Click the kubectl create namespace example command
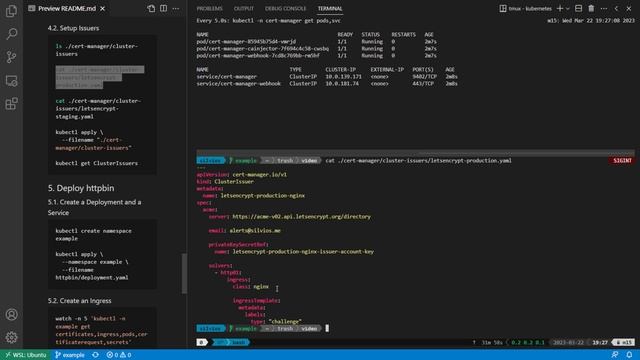This screenshot has width=640, height=360. coord(93,235)
